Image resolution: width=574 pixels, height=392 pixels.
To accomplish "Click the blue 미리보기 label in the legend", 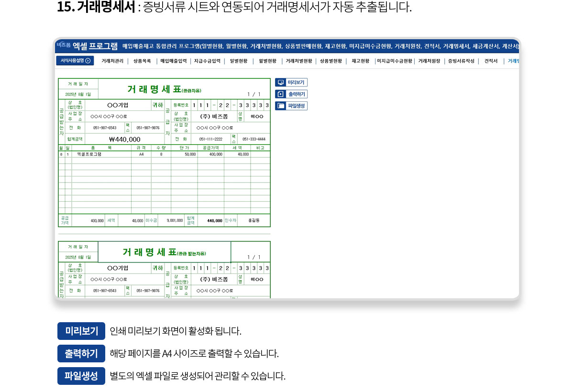I will point(81,331).
